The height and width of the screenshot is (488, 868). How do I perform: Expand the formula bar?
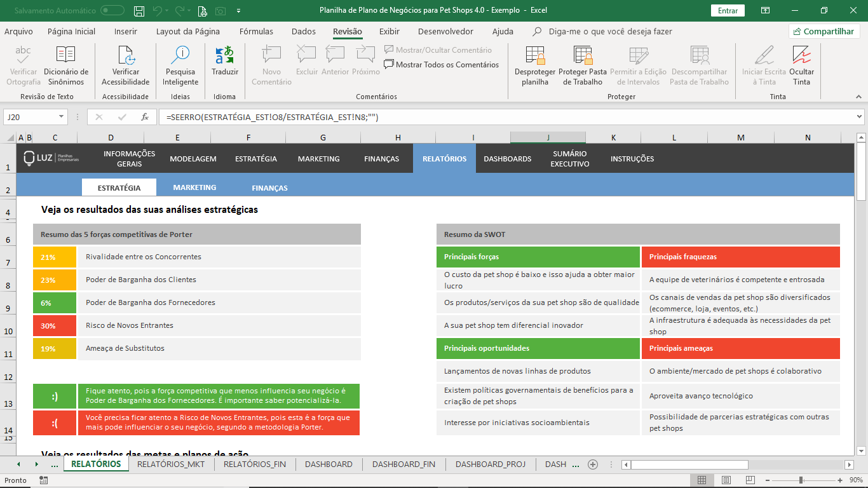[x=859, y=117]
